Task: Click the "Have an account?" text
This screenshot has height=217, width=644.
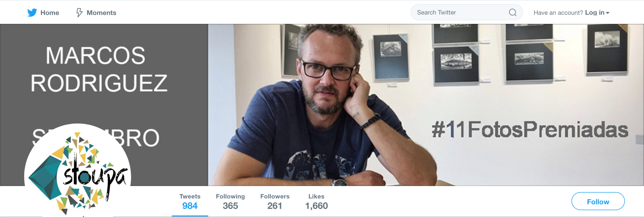Action: point(558,13)
